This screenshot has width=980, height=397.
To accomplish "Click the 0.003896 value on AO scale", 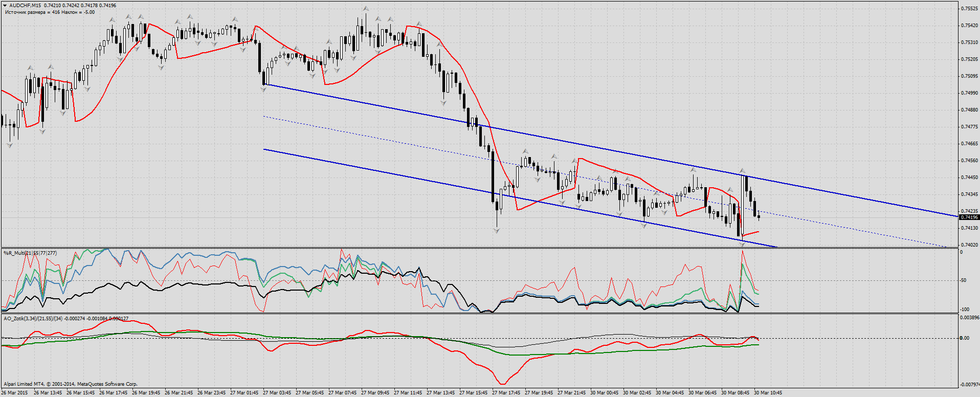I will pyautogui.click(x=970, y=318).
